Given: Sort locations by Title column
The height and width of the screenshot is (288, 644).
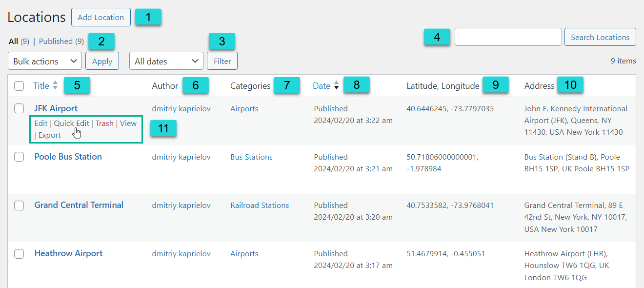Looking at the screenshot, I should pyautogui.click(x=41, y=86).
